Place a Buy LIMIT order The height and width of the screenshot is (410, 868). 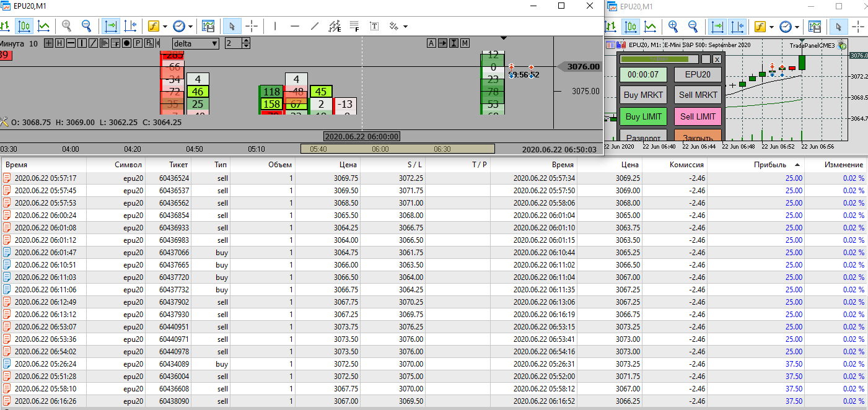[644, 116]
